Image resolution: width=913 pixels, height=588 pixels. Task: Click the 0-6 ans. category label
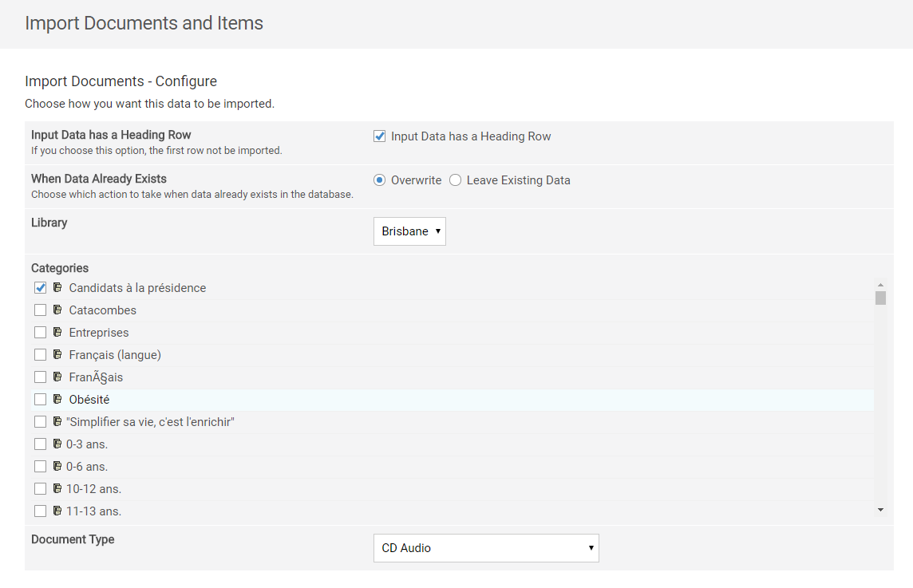point(87,466)
